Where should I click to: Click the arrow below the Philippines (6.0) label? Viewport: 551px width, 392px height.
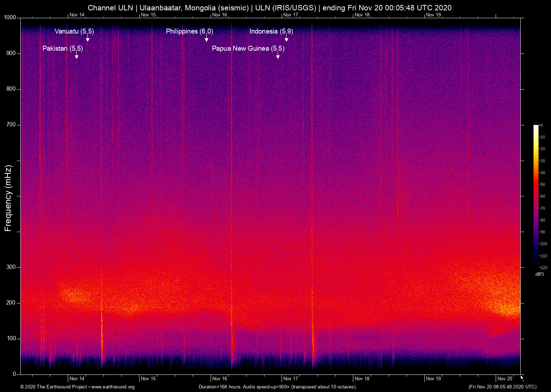[206, 39]
